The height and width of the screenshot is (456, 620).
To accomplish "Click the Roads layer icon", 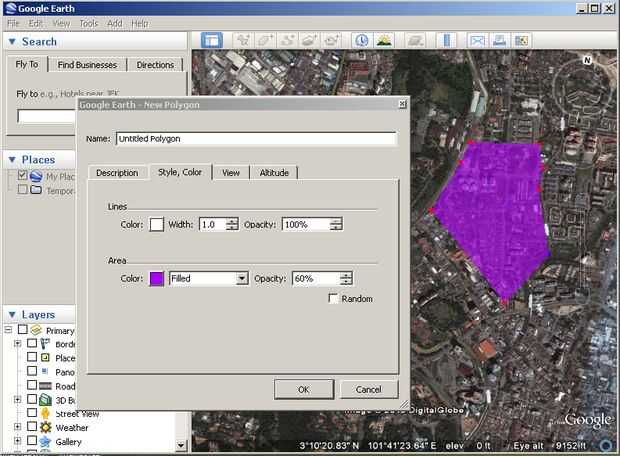I will tap(45, 386).
